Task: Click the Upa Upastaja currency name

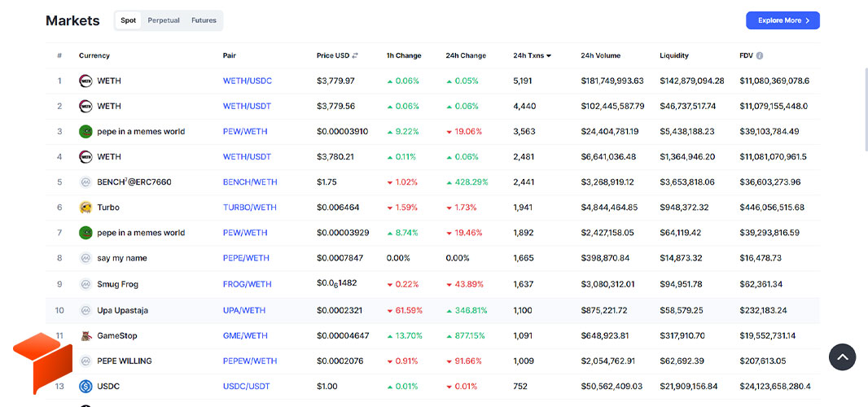Action: (x=122, y=310)
